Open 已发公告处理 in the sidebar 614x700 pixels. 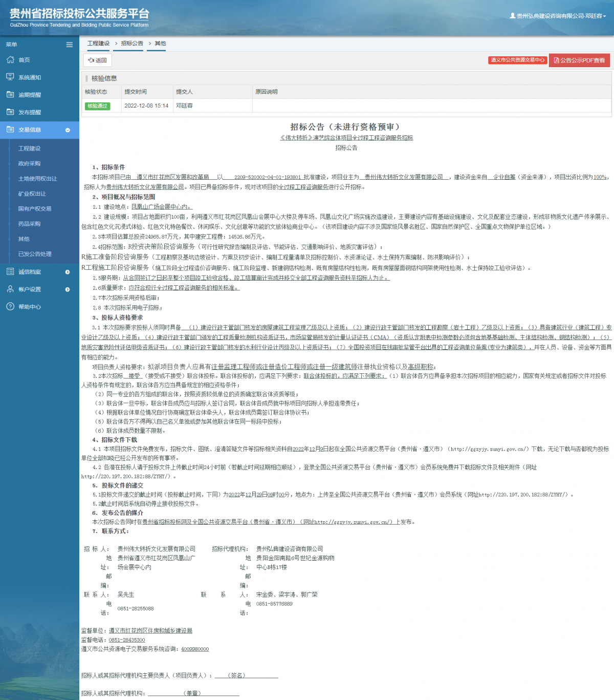(x=35, y=254)
